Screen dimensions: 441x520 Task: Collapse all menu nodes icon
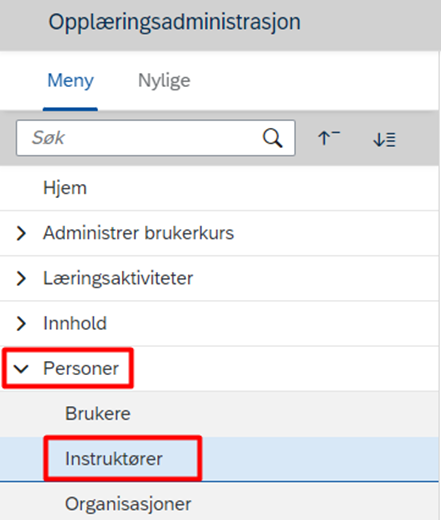pos(329,138)
